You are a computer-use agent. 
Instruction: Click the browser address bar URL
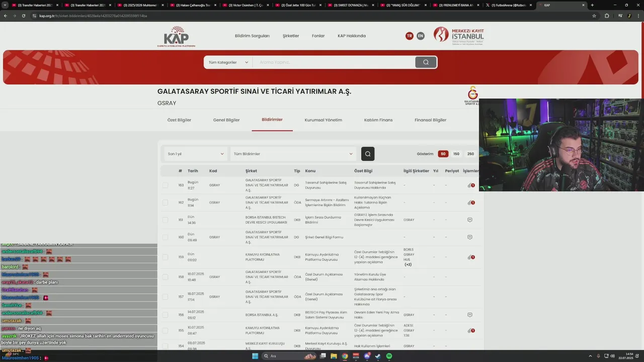(x=93, y=16)
